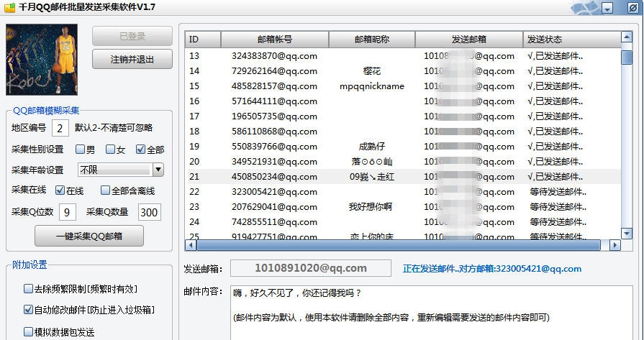Sort by the ID column header
The image size is (644, 340).
click(x=203, y=40)
